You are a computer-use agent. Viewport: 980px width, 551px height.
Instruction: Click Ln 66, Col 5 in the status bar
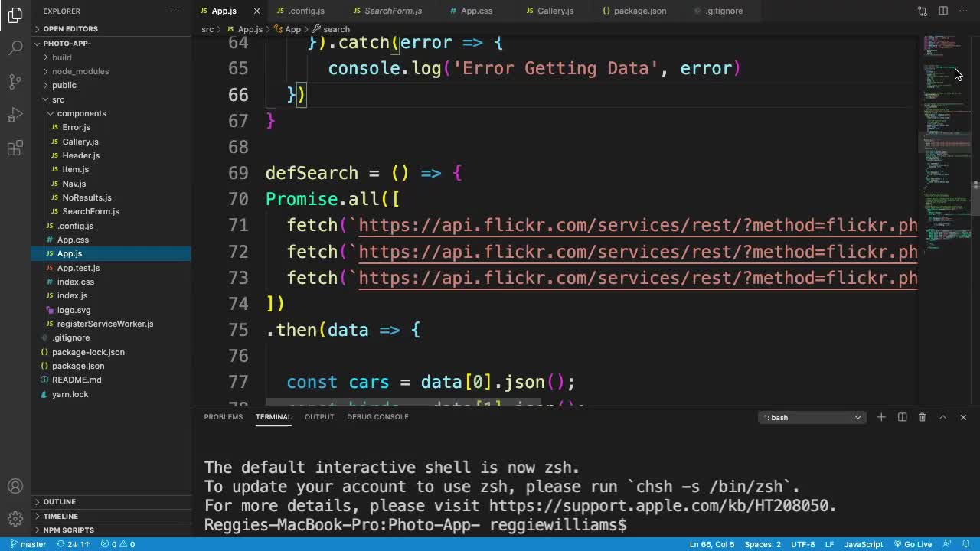click(712, 544)
